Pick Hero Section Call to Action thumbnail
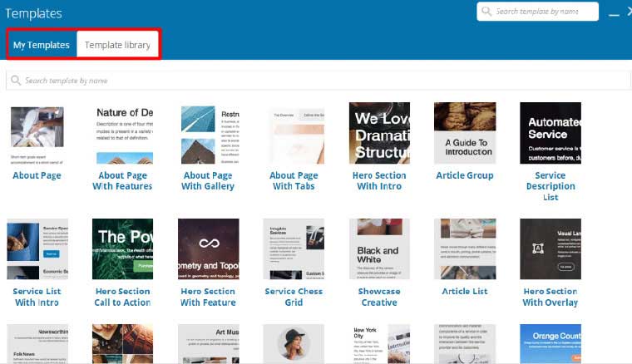Screen dimensions: 632x364 click(123, 248)
